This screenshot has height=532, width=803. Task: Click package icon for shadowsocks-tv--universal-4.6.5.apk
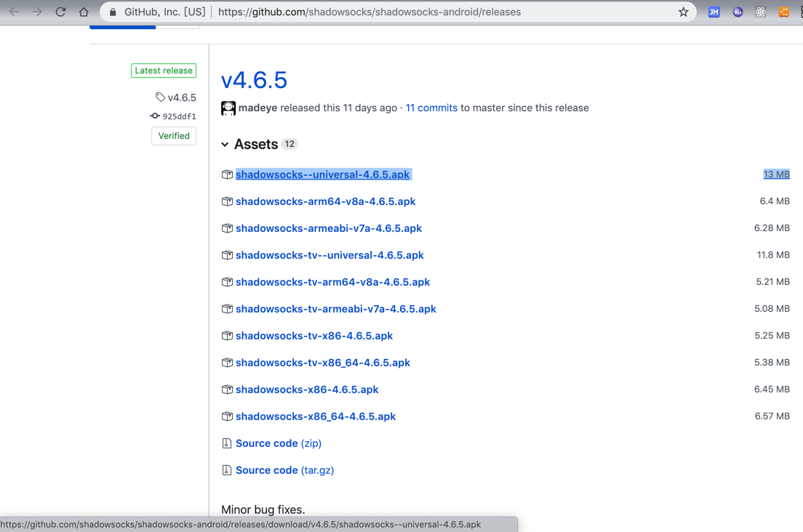point(227,255)
